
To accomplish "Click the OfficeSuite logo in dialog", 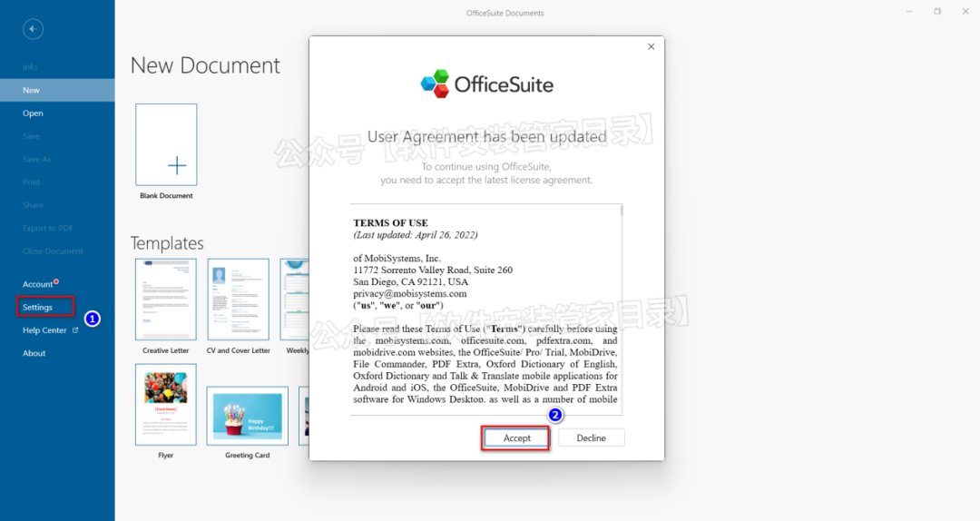I will [487, 84].
